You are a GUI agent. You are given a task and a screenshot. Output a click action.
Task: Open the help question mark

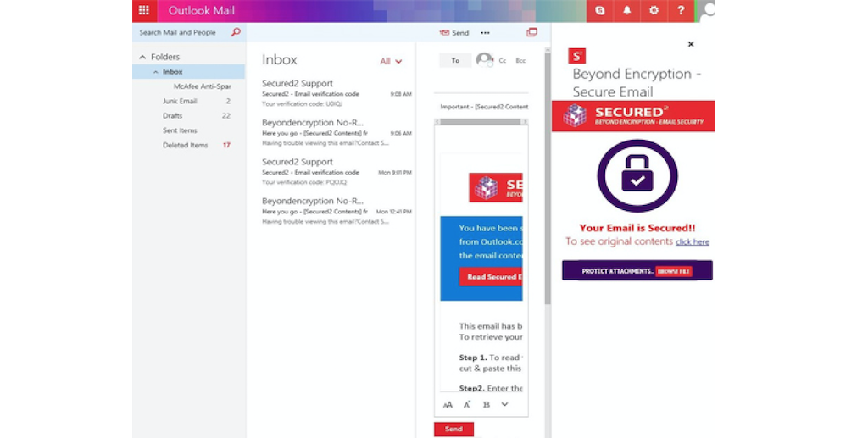681,10
